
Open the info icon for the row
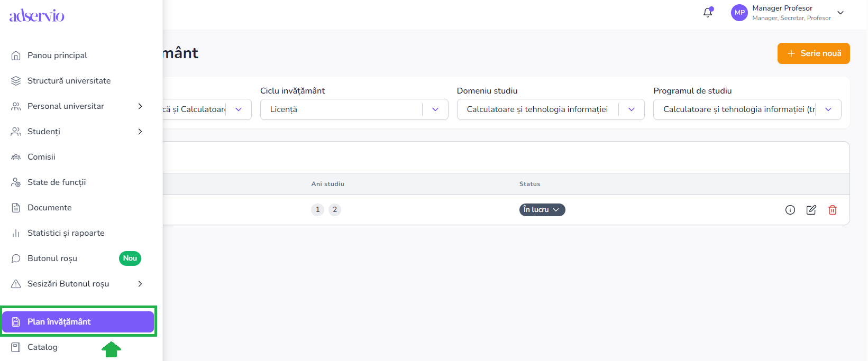pyautogui.click(x=790, y=210)
